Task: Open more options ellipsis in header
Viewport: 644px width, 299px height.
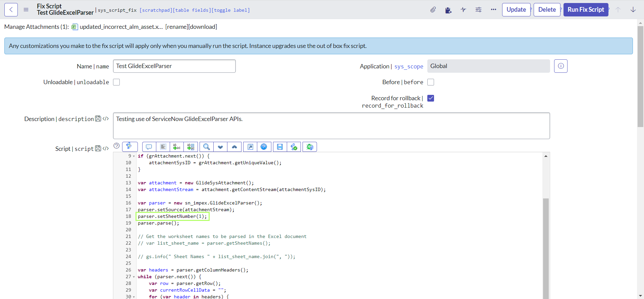Action: [x=493, y=10]
